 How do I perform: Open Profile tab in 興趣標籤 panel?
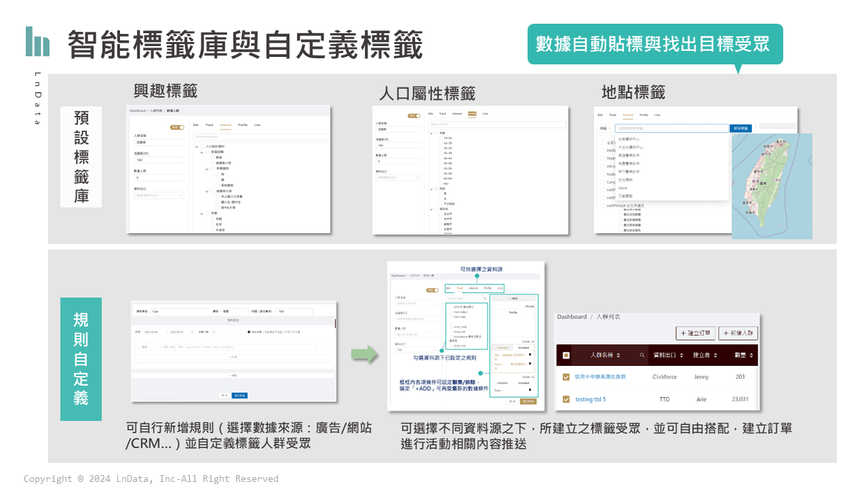click(243, 125)
